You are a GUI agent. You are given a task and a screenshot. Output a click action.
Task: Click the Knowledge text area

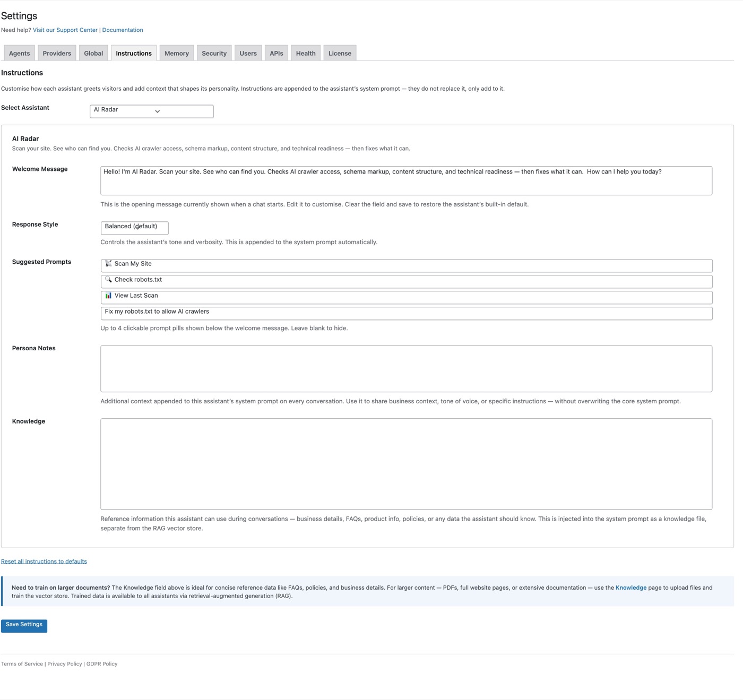[406, 463]
